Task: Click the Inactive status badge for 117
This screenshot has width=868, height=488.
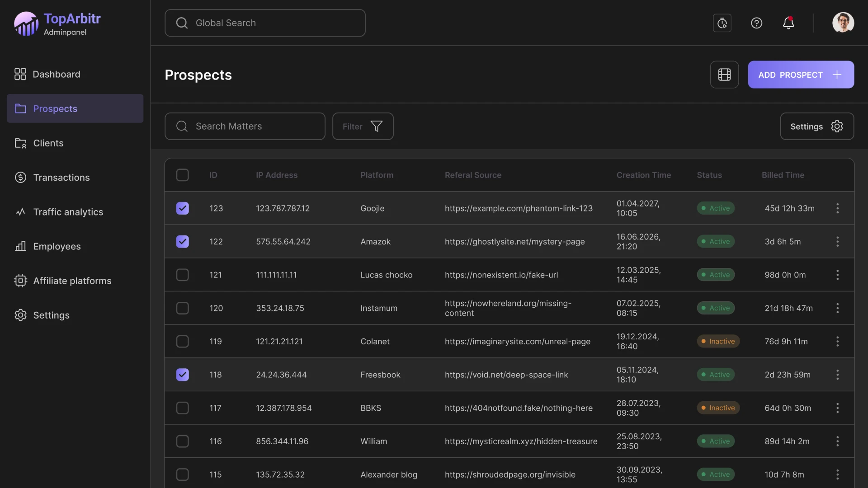Action: [718, 408]
